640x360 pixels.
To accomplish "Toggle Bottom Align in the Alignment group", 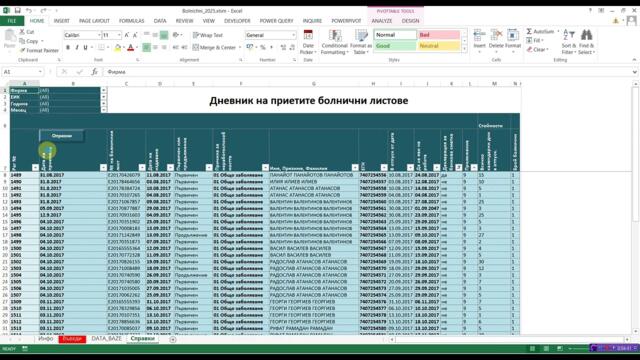I will pyautogui.click(x=164, y=35).
